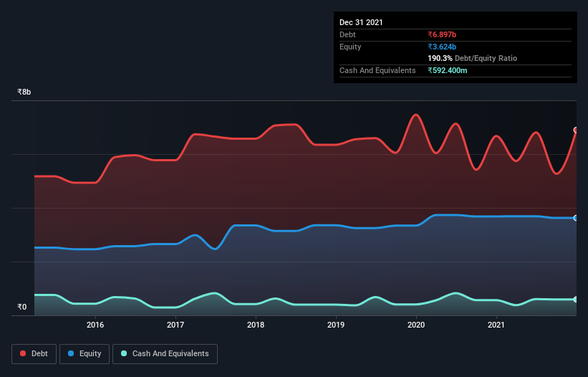This screenshot has width=588, height=377.
Task: Click the Equity label in tooltip
Action: (350, 47)
